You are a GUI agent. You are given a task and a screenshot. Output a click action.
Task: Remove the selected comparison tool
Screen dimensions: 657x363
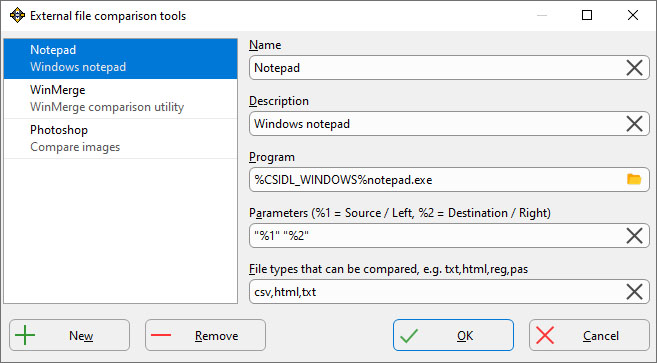pos(205,335)
